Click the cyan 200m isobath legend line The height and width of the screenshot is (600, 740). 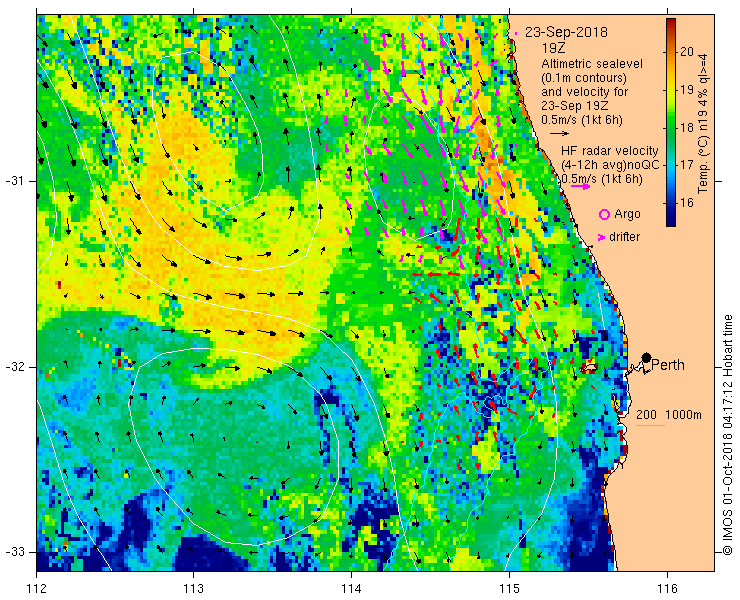(650, 426)
